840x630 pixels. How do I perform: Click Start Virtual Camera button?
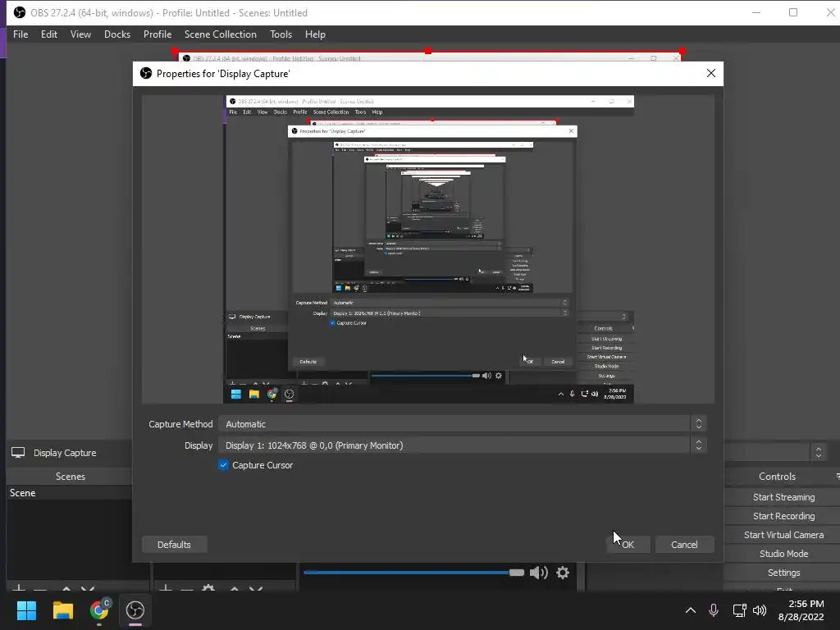coord(783,535)
